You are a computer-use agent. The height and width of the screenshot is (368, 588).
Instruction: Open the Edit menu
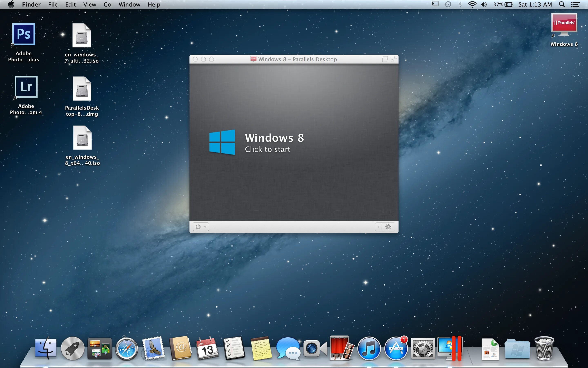(x=70, y=4)
